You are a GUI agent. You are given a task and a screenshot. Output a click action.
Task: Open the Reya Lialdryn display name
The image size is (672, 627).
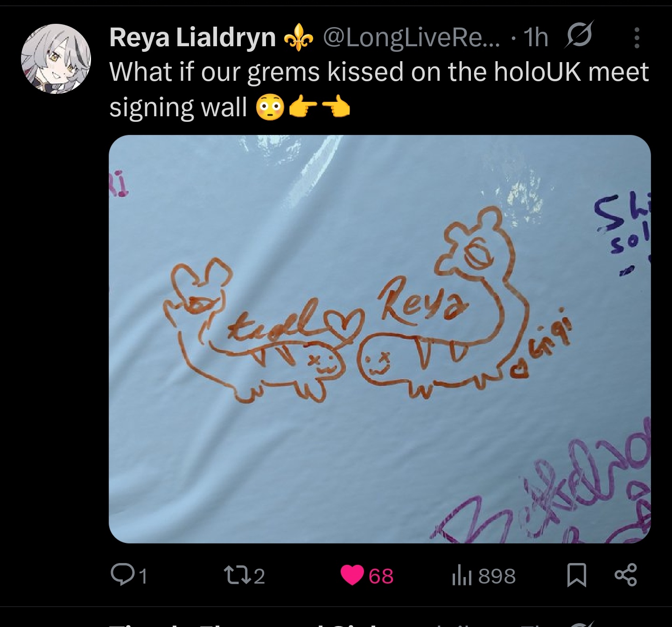pos(192,37)
